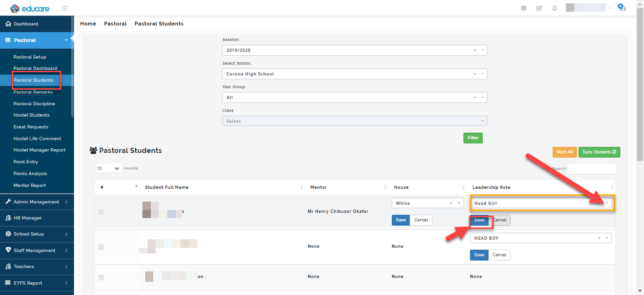Cancel the White house edit
This screenshot has width=644, height=295.
coord(421,220)
